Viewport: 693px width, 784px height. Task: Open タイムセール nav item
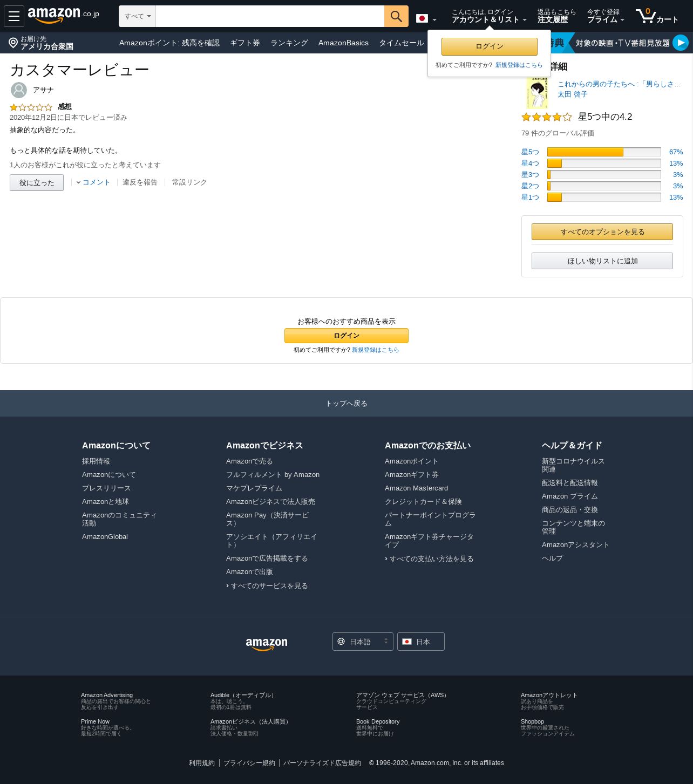pos(402,43)
